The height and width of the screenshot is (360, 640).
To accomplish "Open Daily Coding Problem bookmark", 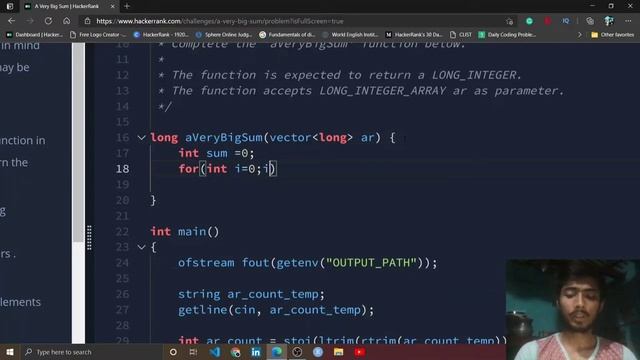I will tap(507, 35).
